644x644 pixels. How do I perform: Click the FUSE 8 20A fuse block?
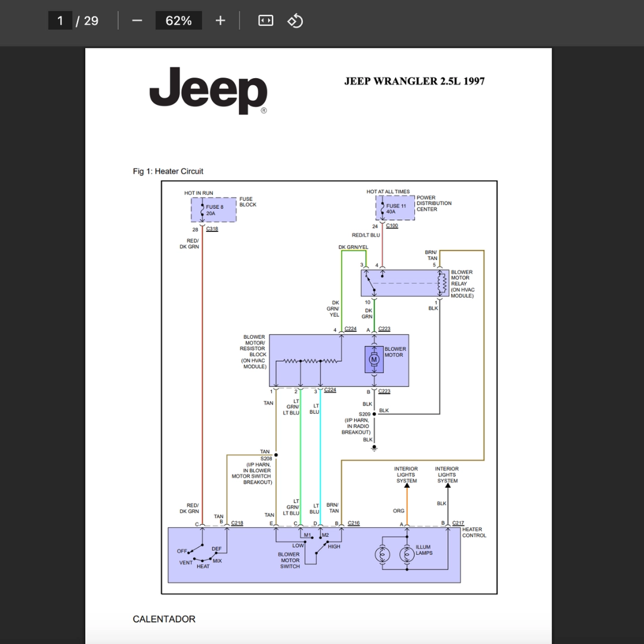[213, 210]
